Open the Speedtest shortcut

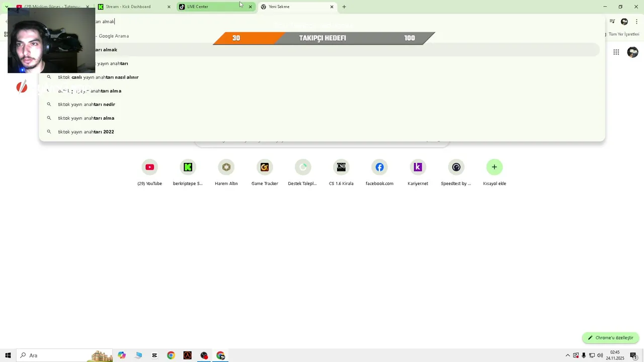click(x=456, y=172)
